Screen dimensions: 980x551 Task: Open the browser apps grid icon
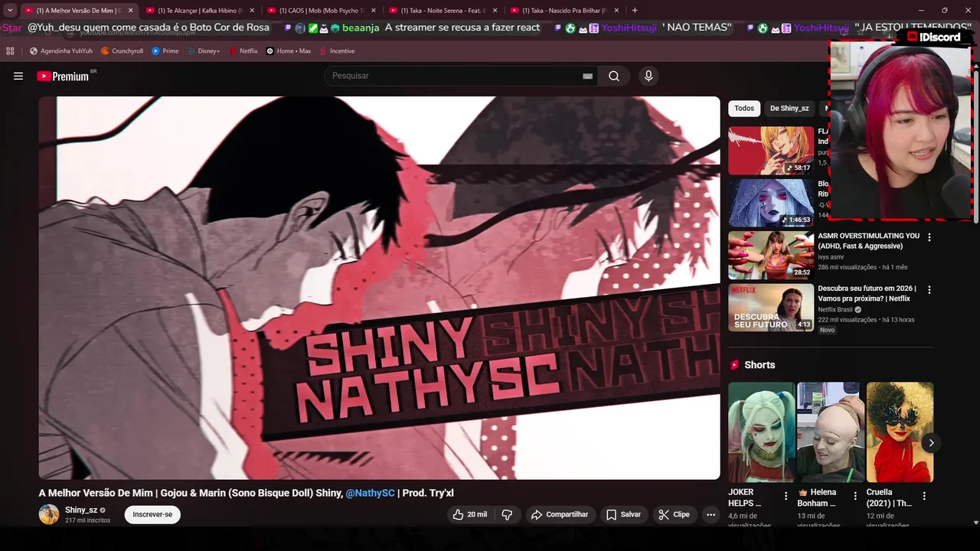click(x=10, y=51)
